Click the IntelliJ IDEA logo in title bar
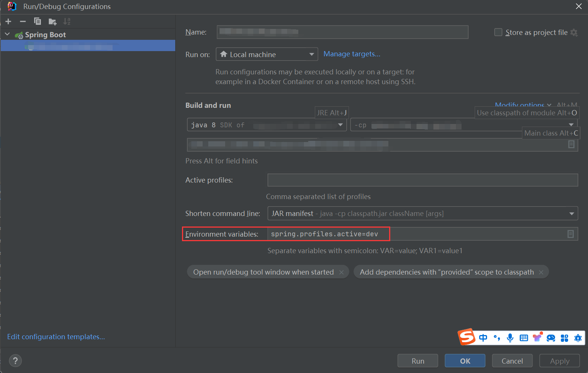Screen dimensions: 588x373 pos(12,6)
